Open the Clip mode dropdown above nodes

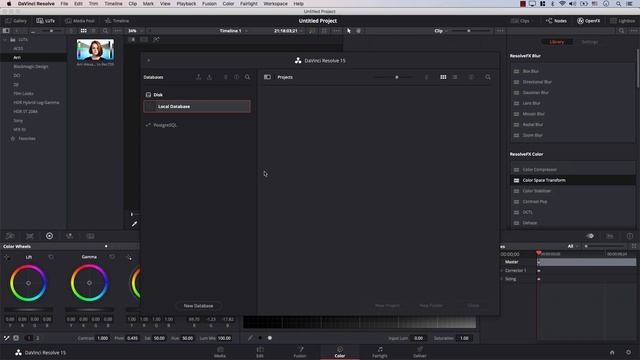[441, 31]
